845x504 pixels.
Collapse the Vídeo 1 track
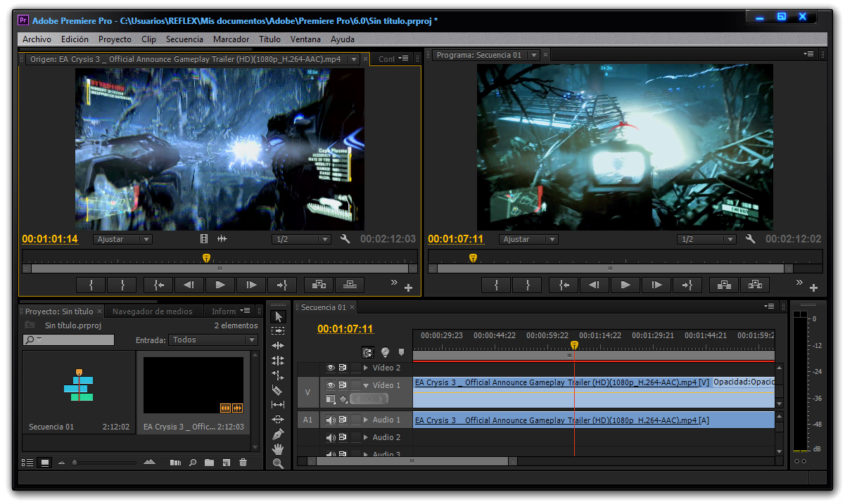(366, 385)
